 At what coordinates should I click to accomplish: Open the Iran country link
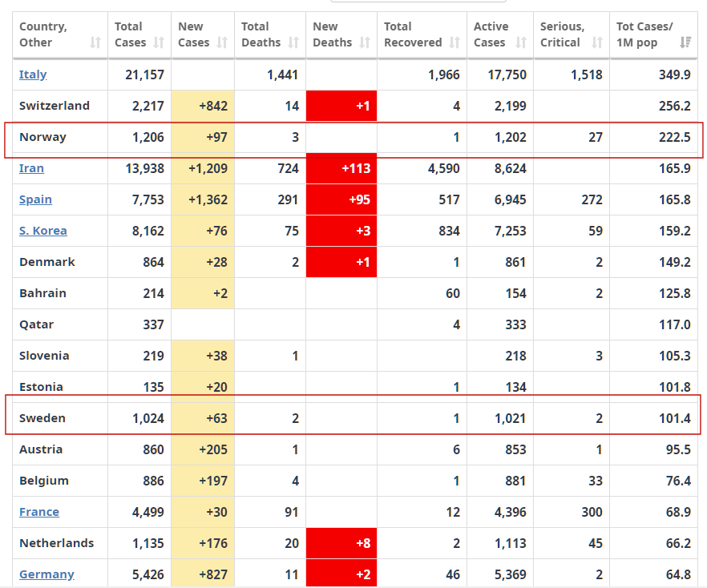(31, 168)
